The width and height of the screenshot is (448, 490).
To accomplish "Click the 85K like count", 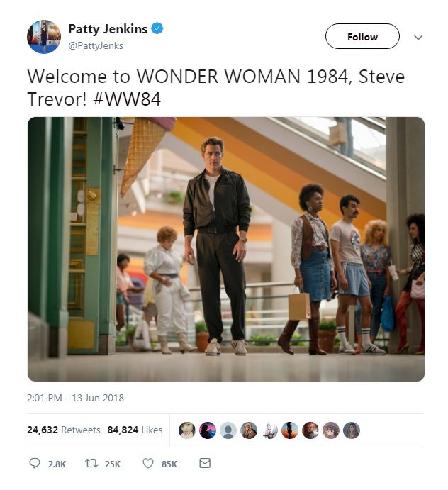I will [x=169, y=464].
